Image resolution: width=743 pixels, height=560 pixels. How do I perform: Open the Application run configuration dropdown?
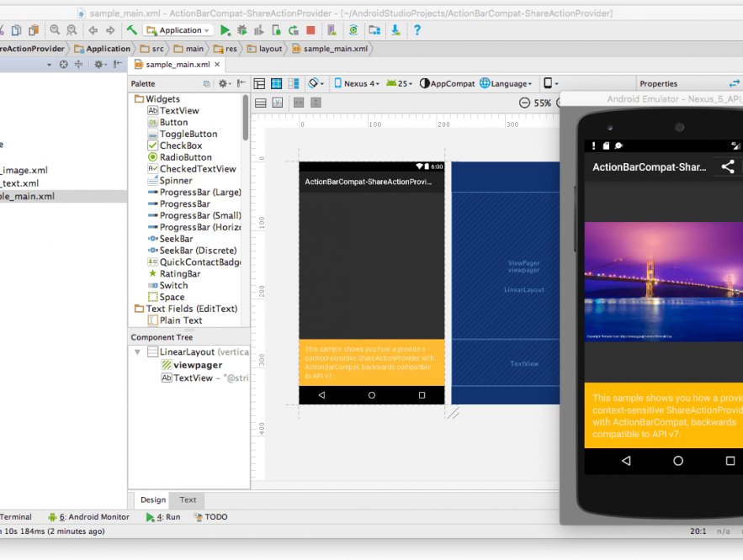[x=178, y=30]
